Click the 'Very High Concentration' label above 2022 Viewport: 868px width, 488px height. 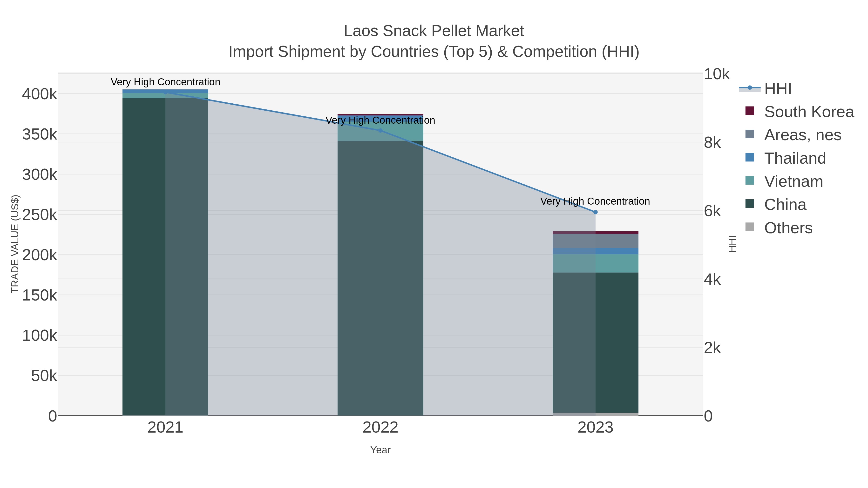tap(380, 120)
